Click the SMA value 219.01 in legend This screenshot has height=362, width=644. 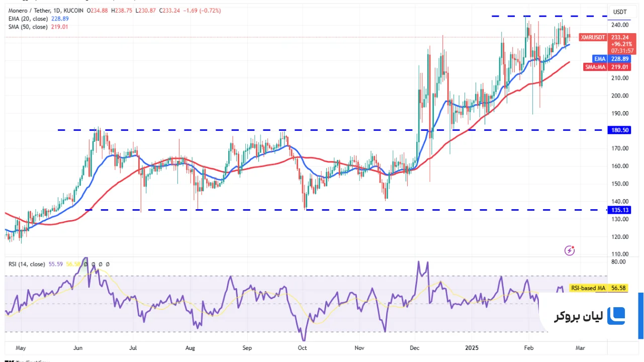tap(60, 27)
